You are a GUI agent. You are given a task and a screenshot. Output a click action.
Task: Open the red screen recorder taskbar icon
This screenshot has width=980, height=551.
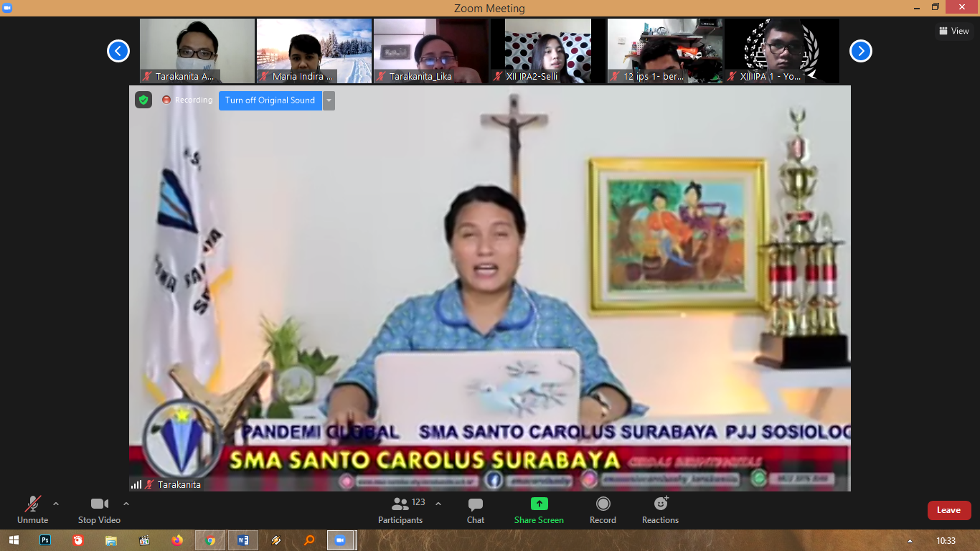[x=78, y=540]
